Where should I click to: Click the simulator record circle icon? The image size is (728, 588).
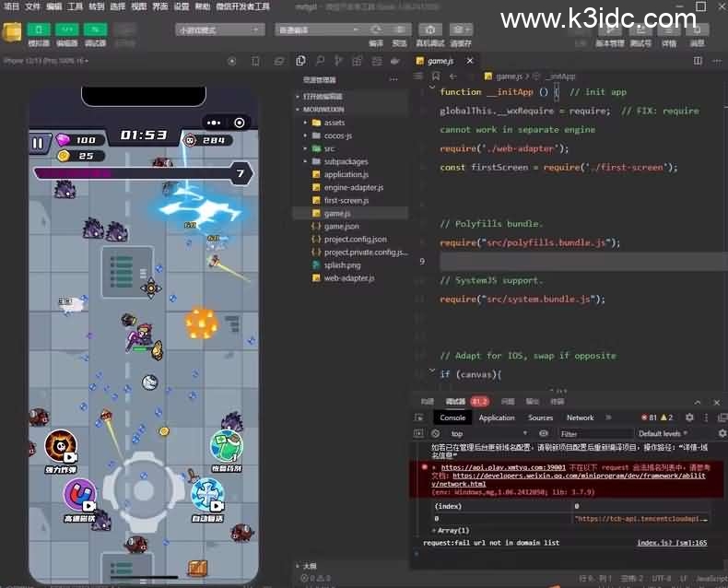point(232,62)
